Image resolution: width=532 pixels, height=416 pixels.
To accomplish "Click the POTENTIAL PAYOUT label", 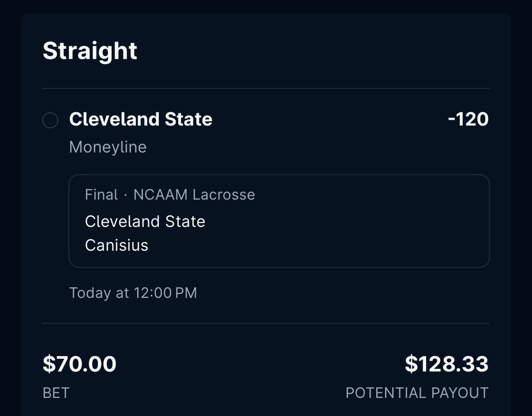I will (x=417, y=393).
